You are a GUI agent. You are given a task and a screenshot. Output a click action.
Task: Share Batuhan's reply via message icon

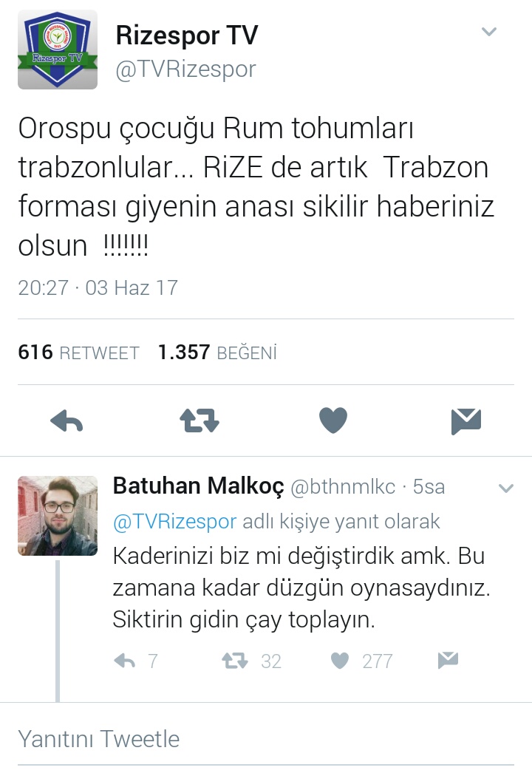point(449,660)
